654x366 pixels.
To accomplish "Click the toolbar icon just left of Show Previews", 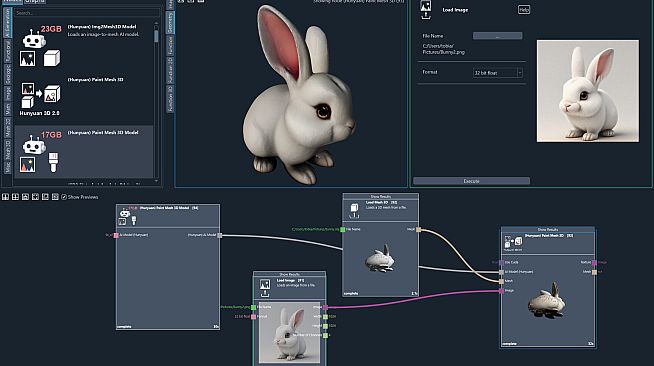I will (55, 197).
